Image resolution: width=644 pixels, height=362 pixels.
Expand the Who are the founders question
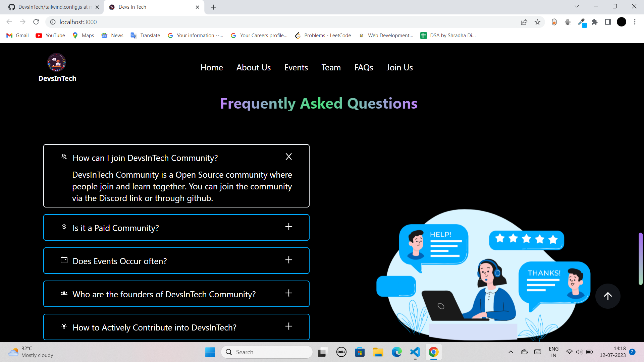pyautogui.click(x=289, y=293)
